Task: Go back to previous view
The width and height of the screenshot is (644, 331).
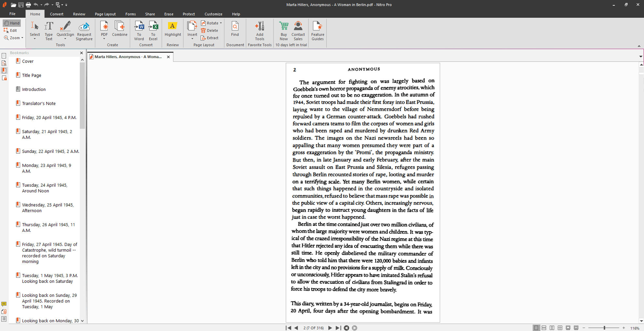Action: point(346,328)
